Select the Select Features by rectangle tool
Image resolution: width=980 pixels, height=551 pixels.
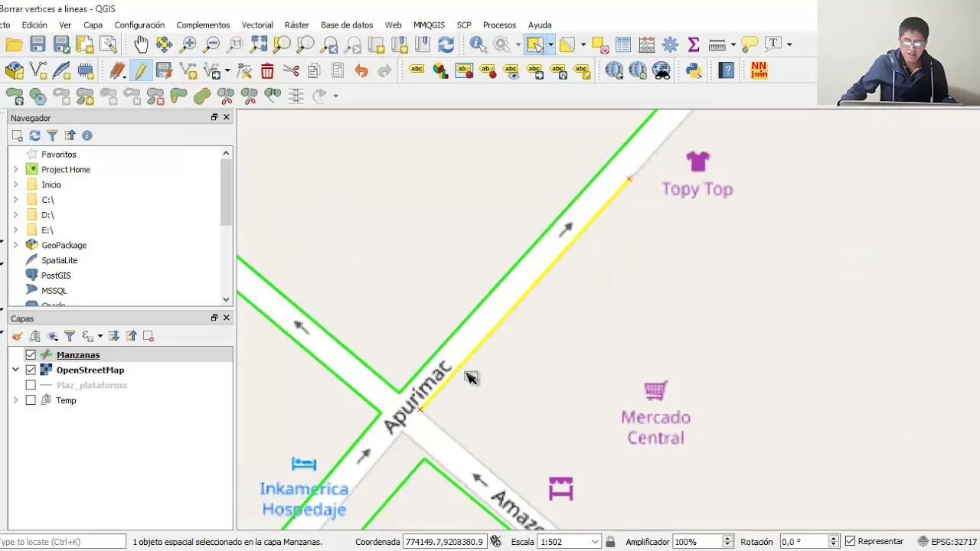[x=534, y=44]
